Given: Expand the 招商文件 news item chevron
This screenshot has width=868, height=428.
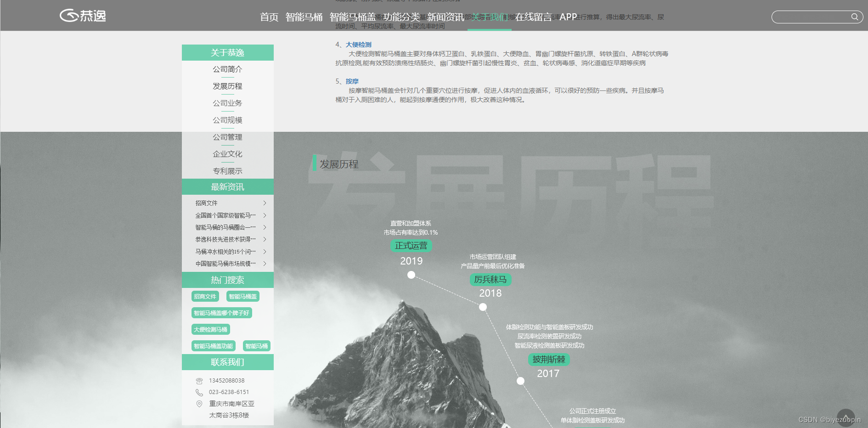Looking at the screenshot, I should [x=265, y=203].
